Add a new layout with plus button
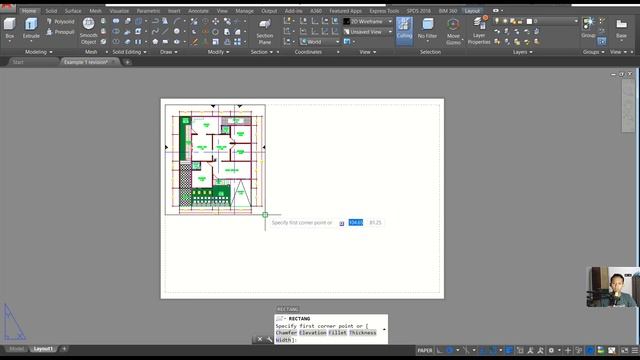Viewport: 640px width, 360px height. pos(64,349)
